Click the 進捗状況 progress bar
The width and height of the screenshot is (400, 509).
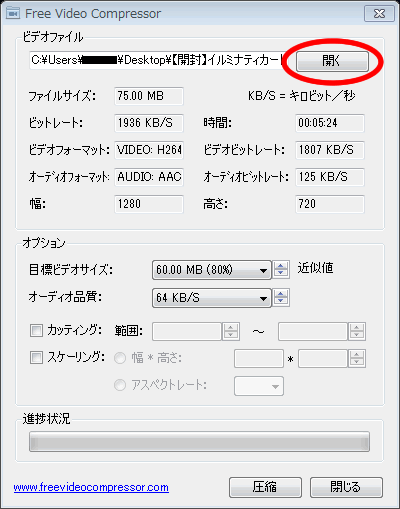point(199,442)
